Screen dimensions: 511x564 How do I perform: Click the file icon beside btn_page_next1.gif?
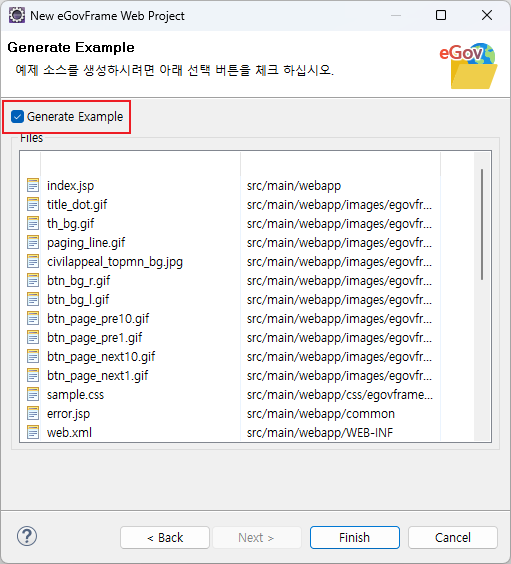33,376
